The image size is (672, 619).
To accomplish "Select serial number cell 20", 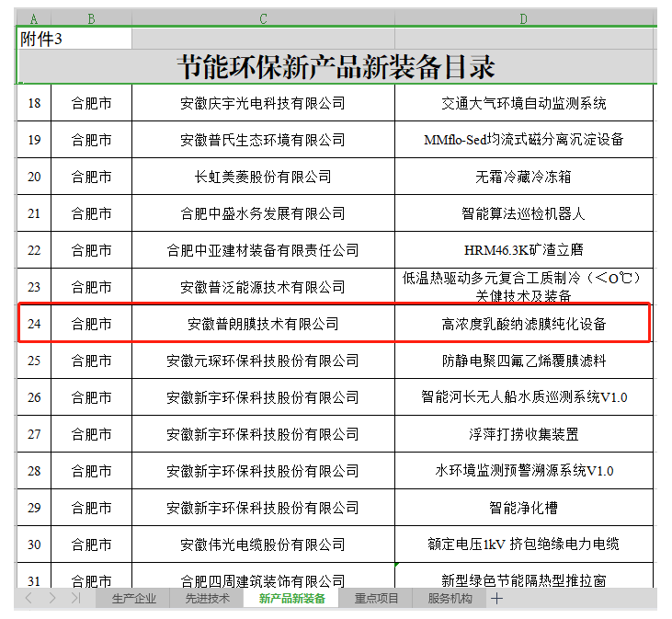I will point(34,177).
